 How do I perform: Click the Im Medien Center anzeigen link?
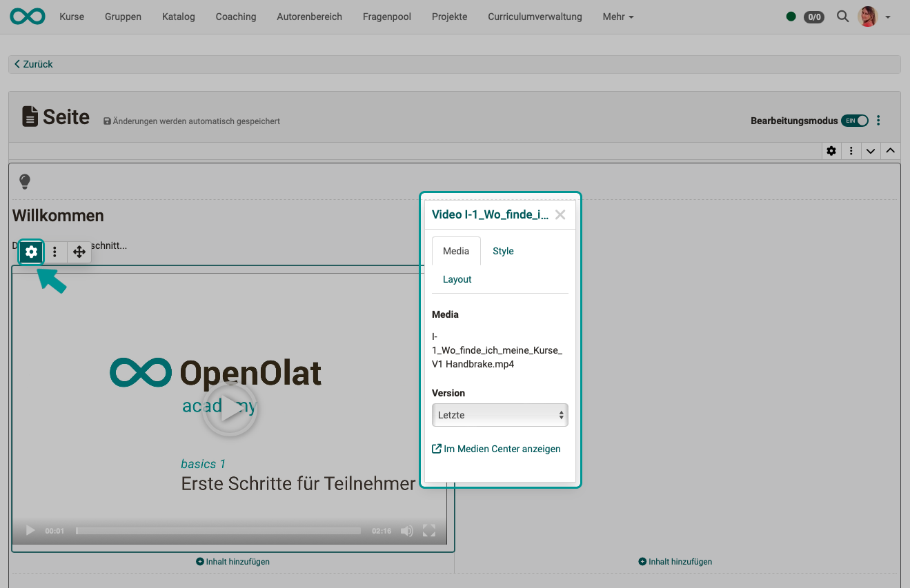point(496,449)
